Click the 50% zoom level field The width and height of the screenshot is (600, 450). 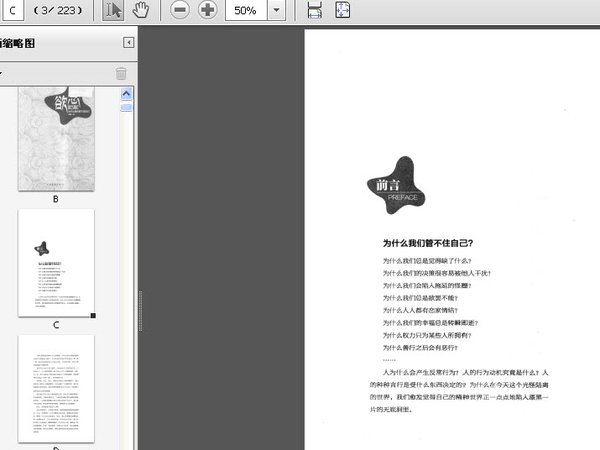pos(246,11)
